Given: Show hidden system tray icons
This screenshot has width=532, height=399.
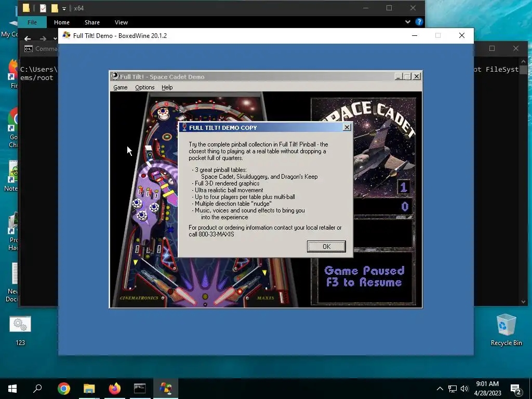Looking at the screenshot, I should (x=440, y=389).
